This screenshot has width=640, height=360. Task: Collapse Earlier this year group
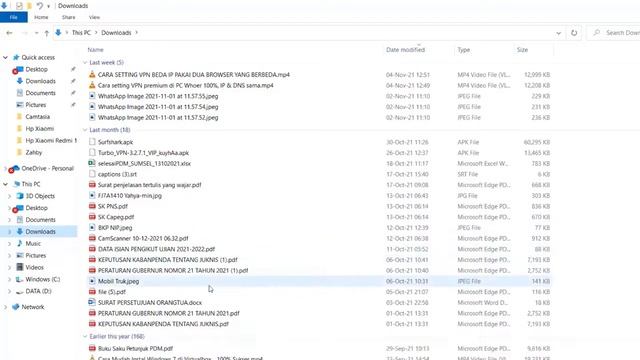point(85,336)
